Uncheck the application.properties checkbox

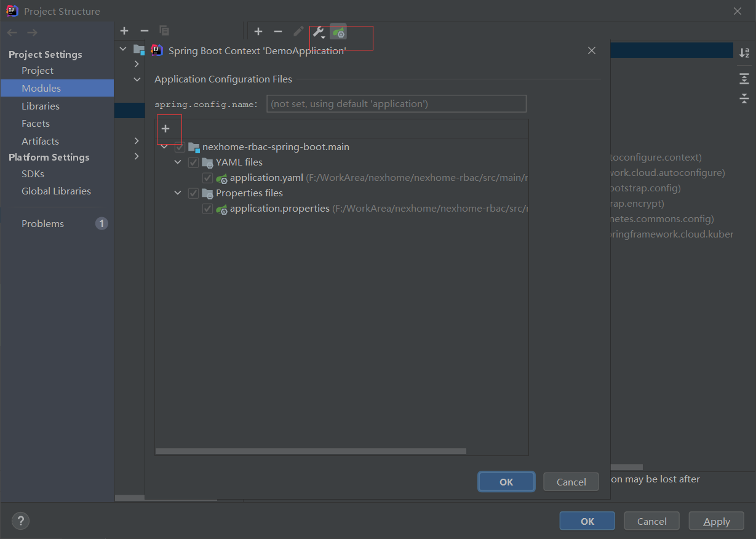tap(207, 209)
